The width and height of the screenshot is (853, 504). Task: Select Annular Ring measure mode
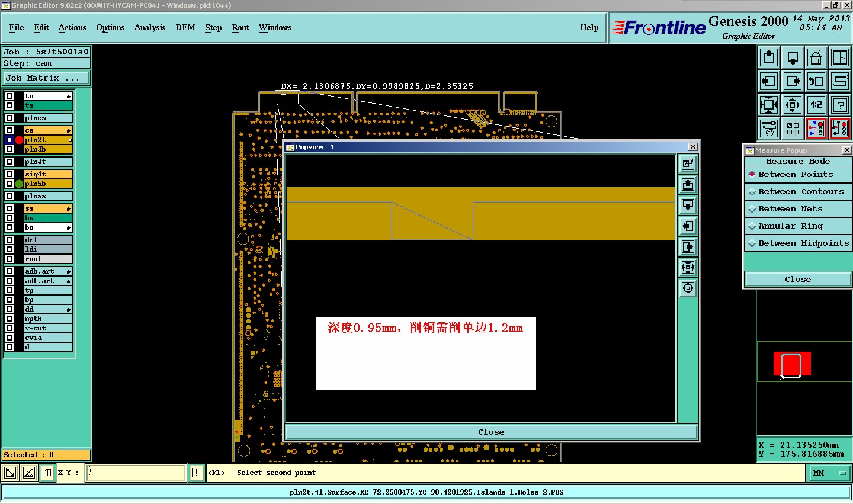pos(798,226)
